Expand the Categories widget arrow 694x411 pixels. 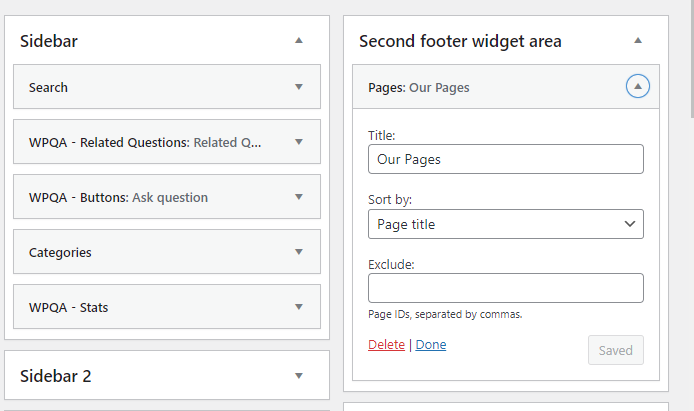298,252
